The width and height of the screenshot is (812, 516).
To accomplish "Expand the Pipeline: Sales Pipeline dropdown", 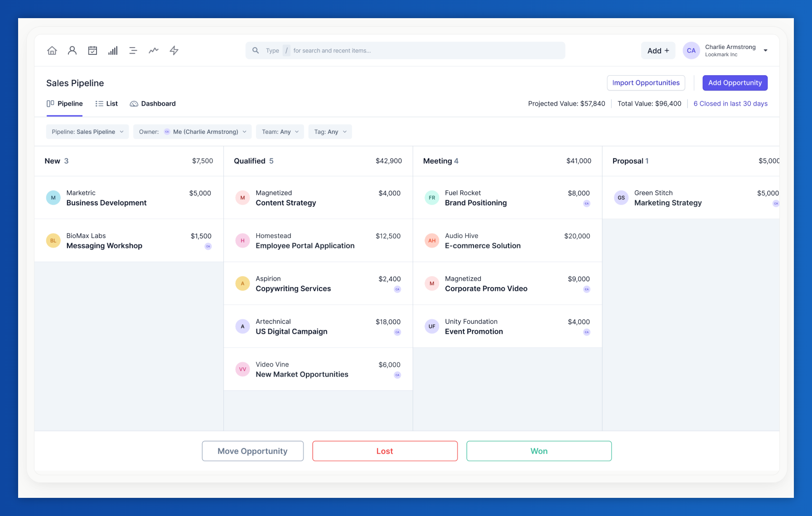I will tap(87, 132).
